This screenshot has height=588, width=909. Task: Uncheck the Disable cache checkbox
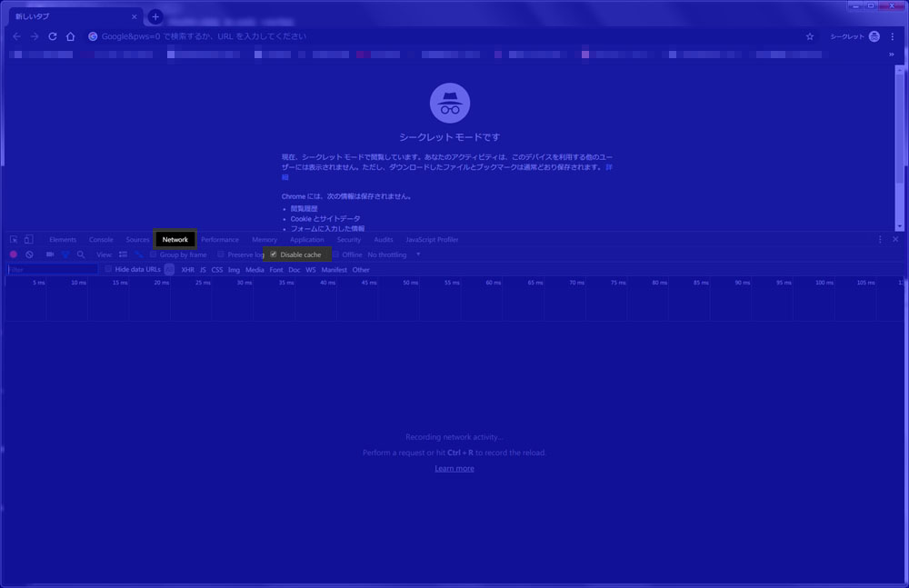click(274, 254)
